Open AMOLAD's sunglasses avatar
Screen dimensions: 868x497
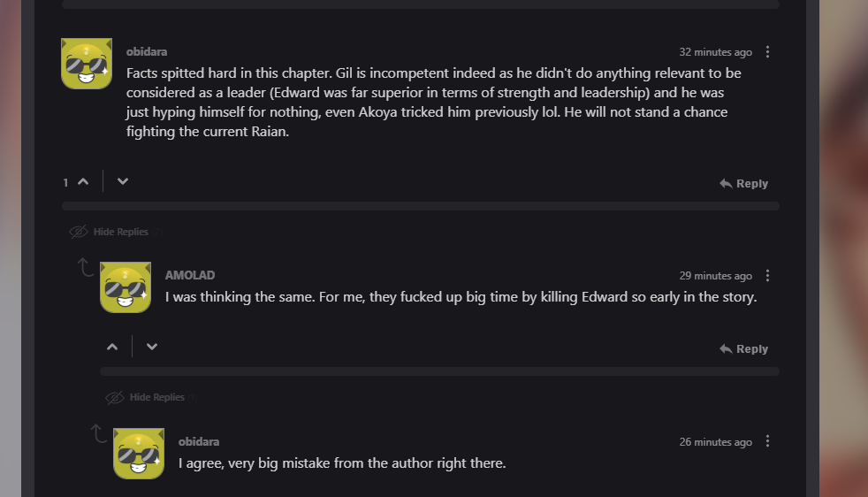point(126,287)
